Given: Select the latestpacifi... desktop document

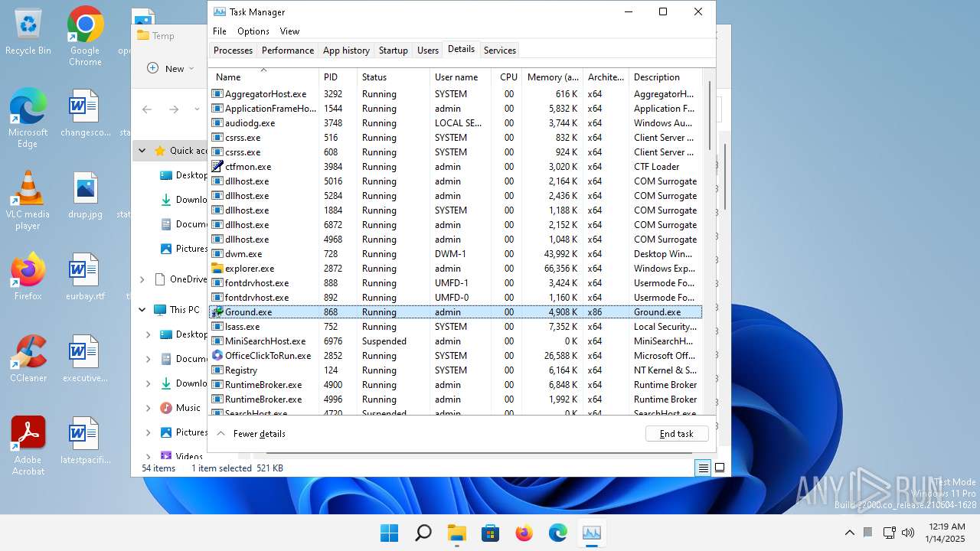Looking at the screenshot, I should 85,441.
